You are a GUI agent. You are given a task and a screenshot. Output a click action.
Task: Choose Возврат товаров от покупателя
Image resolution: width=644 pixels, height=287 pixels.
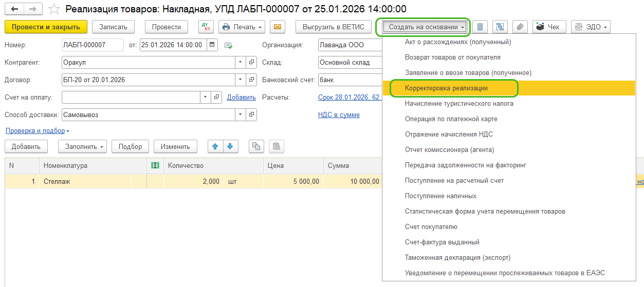(509, 58)
